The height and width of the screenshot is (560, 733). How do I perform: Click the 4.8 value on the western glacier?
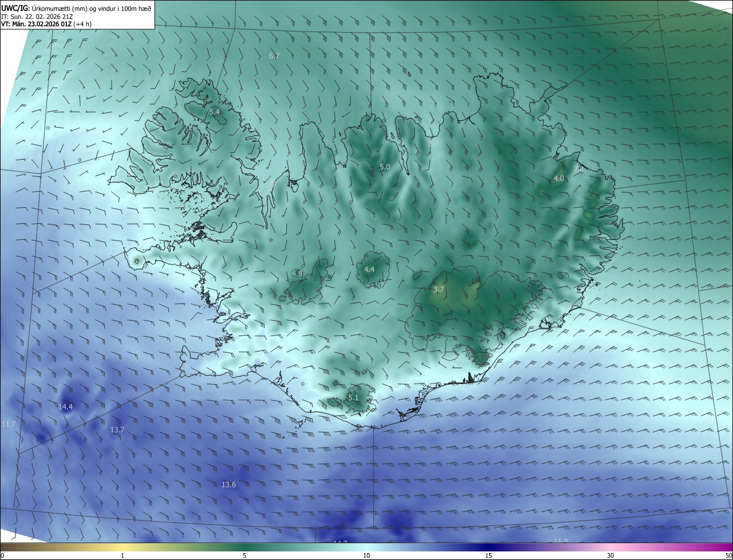[x=297, y=274]
